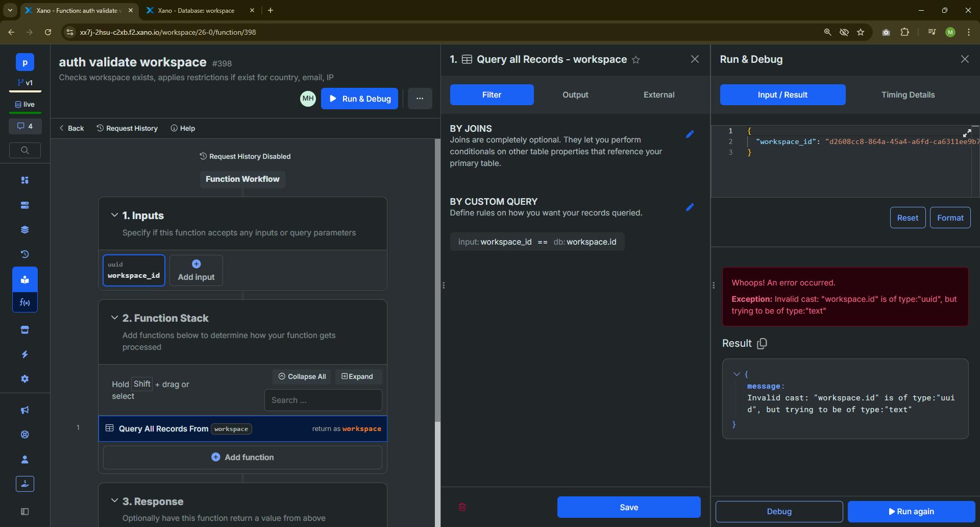Edit the By Joins section with pencil
980x527 pixels.
coord(690,134)
